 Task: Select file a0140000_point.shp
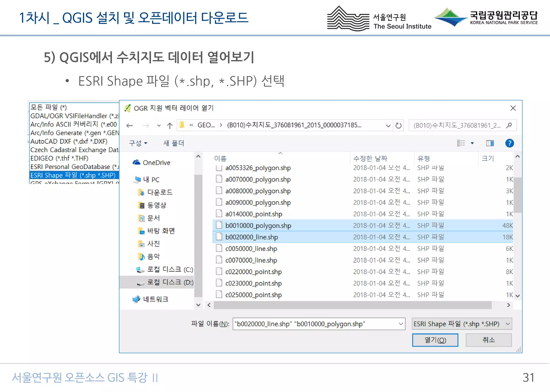click(363, 214)
